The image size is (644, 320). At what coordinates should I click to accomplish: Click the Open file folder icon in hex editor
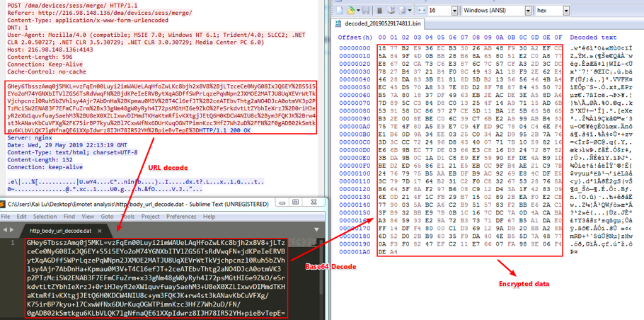pyautogui.click(x=351, y=11)
